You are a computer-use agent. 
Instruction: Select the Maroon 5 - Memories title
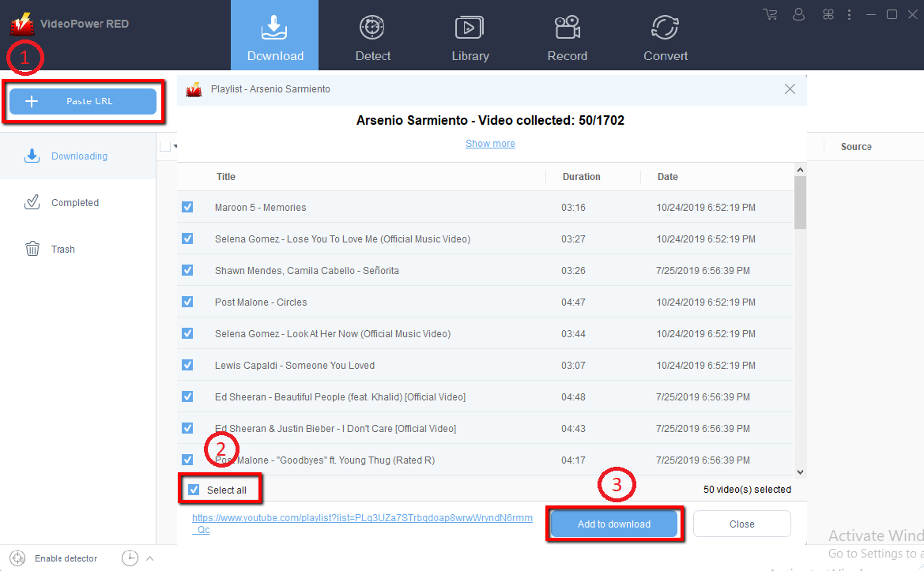(x=261, y=207)
